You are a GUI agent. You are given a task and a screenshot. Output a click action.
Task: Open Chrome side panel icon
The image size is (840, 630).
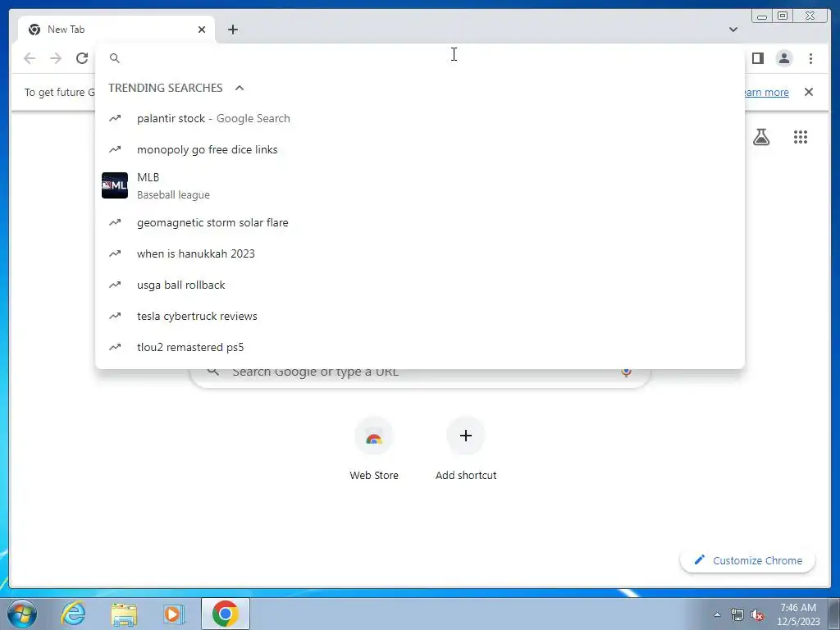coord(757,58)
